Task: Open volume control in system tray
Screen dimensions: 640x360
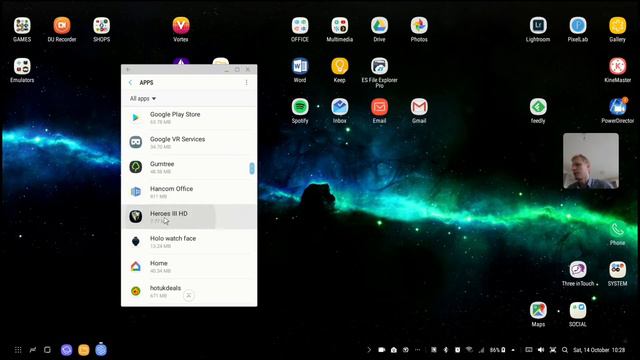Action: (x=541, y=350)
